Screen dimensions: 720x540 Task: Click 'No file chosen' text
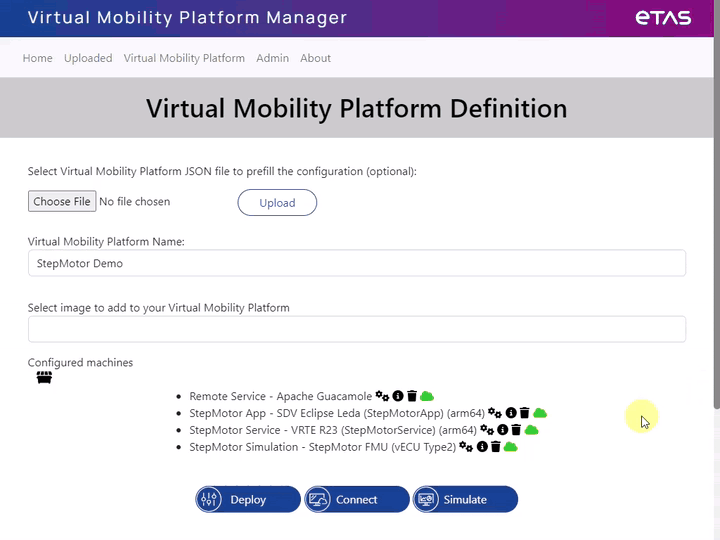click(135, 202)
